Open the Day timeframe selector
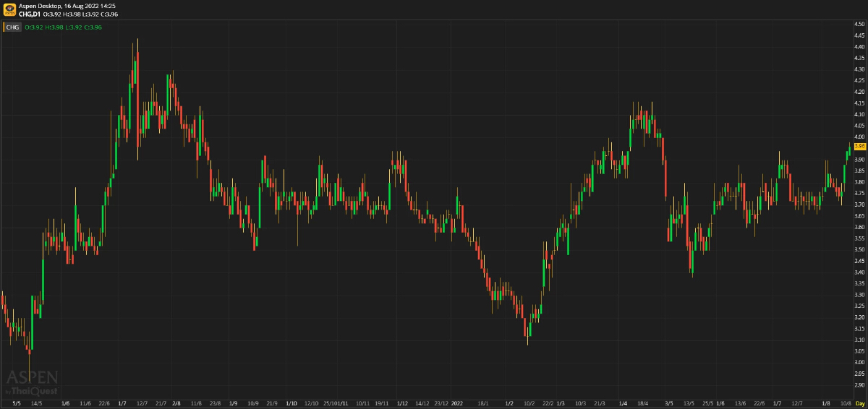The width and height of the screenshot is (868, 409). point(860,402)
